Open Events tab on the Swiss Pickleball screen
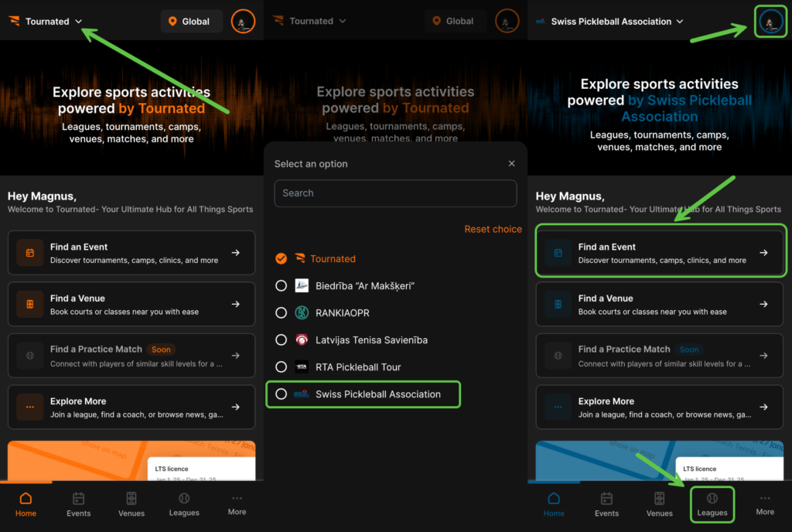Viewport: 792px width, 532px height. click(606, 505)
